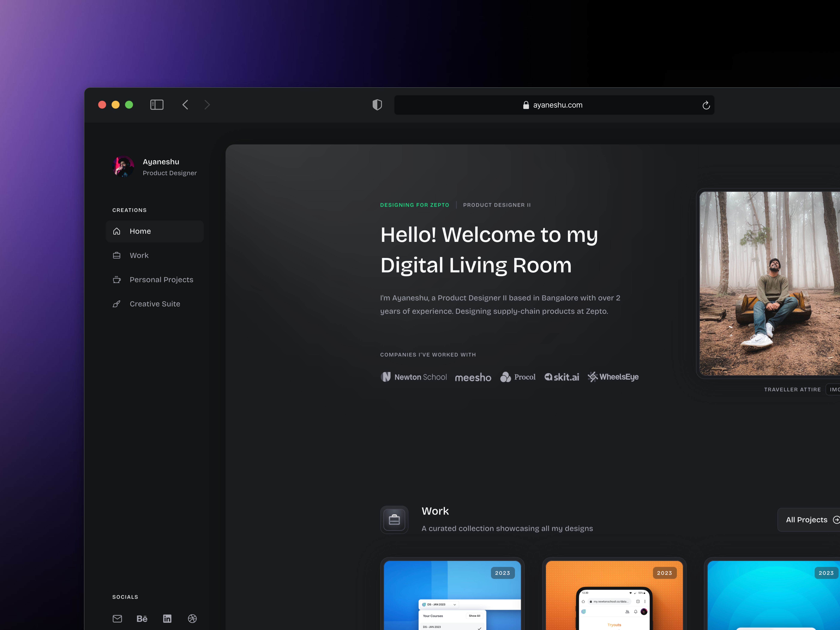The height and width of the screenshot is (630, 840).
Task: Open the first blue 2023 project card
Action: [x=452, y=596]
